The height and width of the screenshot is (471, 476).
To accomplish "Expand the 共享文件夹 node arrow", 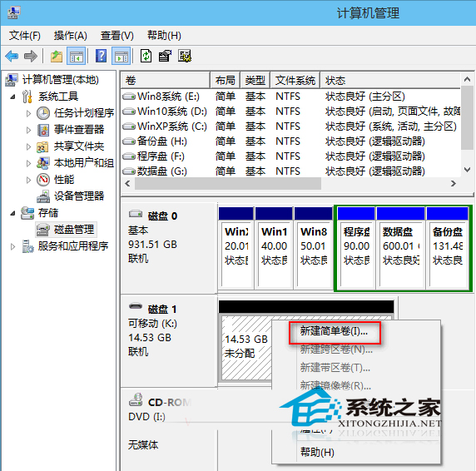I will [x=28, y=147].
